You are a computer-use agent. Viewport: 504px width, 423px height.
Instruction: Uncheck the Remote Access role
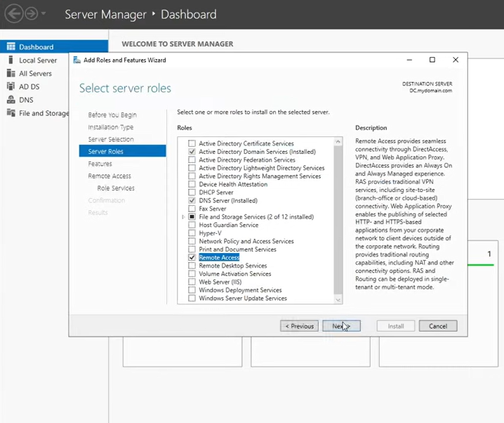click(x=192, y=257)
